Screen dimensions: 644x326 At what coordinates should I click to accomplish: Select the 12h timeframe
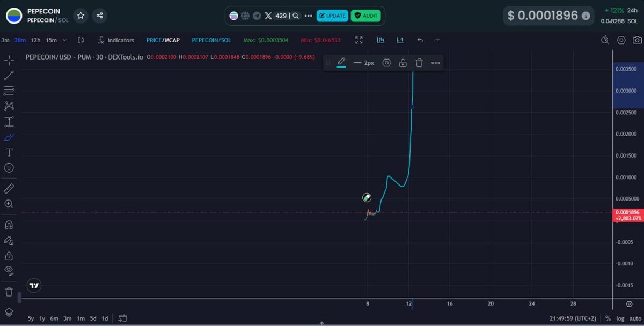click(35, 40)
